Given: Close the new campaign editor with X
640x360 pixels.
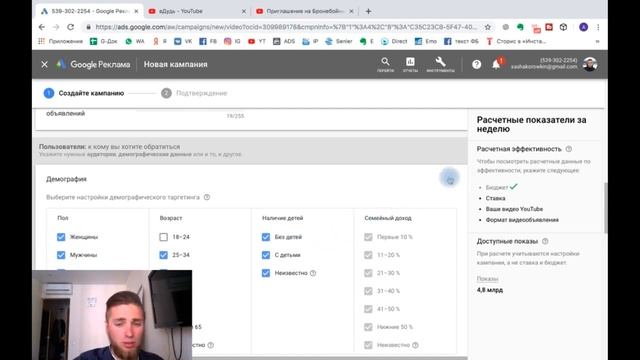Looking at the screenshot, I should 44,64.
